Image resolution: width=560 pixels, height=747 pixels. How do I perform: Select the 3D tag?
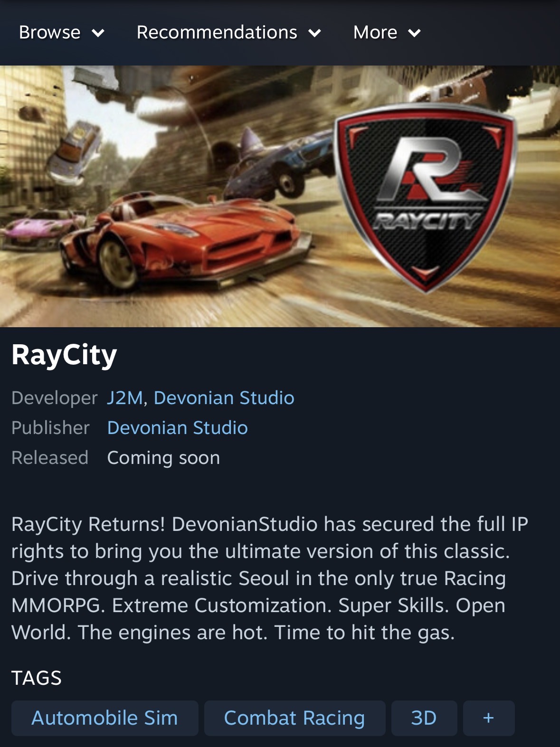click(424, 718)
